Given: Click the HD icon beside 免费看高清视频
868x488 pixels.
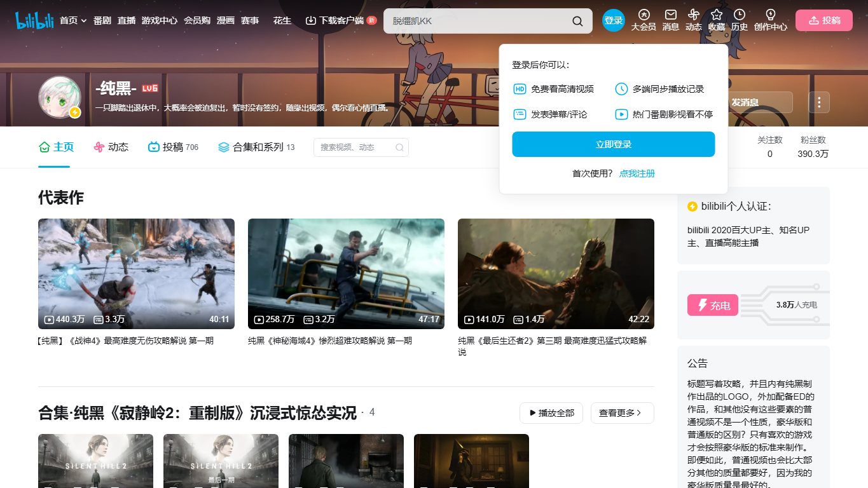Looking at the screenshot, I should [x=520, y=89].
